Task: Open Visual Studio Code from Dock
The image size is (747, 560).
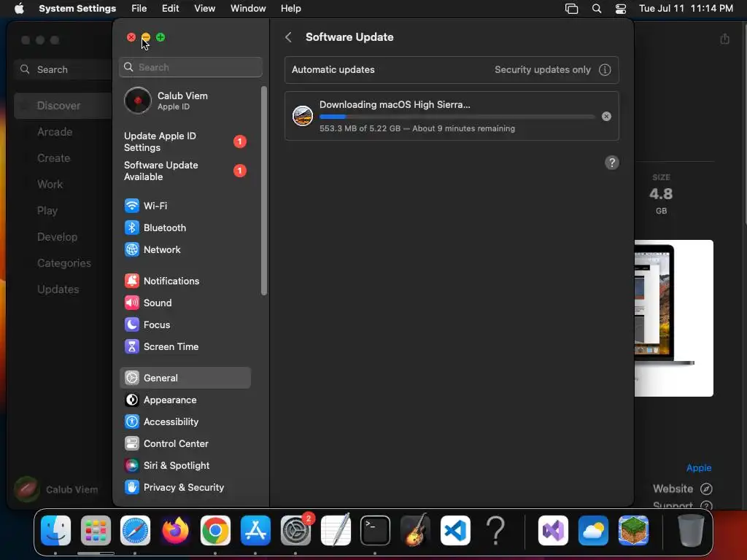Action: (x=455, y=531)
